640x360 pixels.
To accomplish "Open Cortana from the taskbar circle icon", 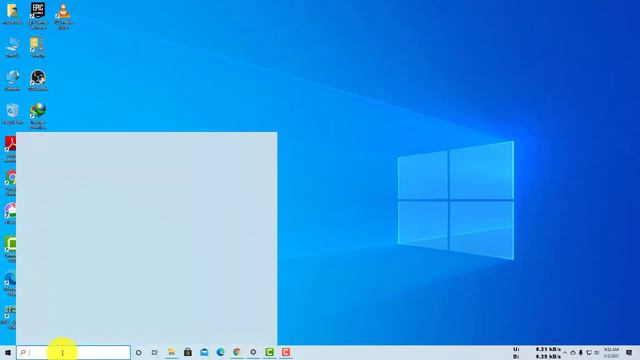I will pyautogui.click(x=139, y=352).
